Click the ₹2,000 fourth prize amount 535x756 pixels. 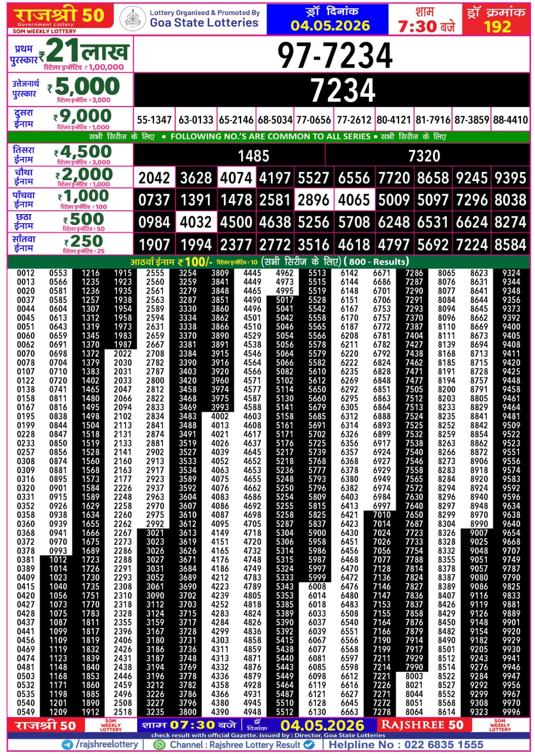(84, 174)
